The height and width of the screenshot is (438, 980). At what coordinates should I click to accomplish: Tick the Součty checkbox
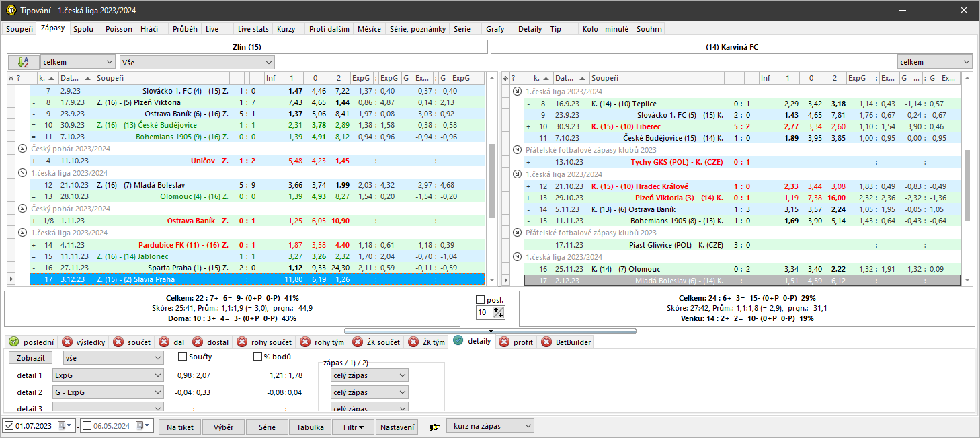pyautogui.click(x=182, y=356)
